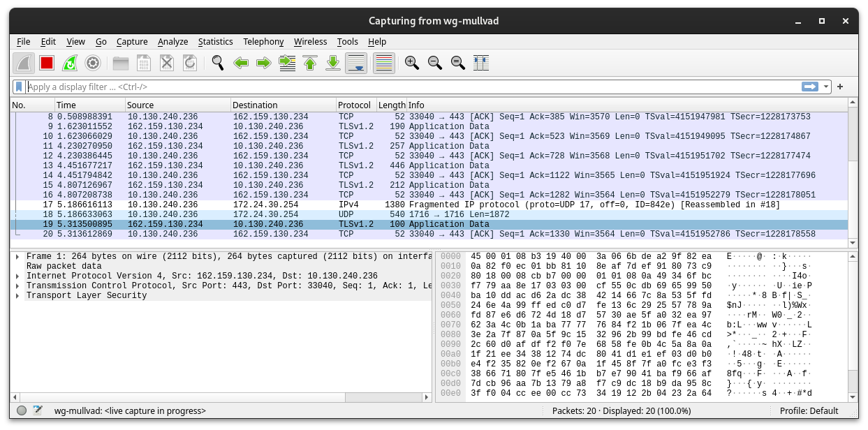Image resolution: width=868 pixels, height=430 pixels.
Task: Restart the current capture with green fin icon
Action: coord(70,64)
